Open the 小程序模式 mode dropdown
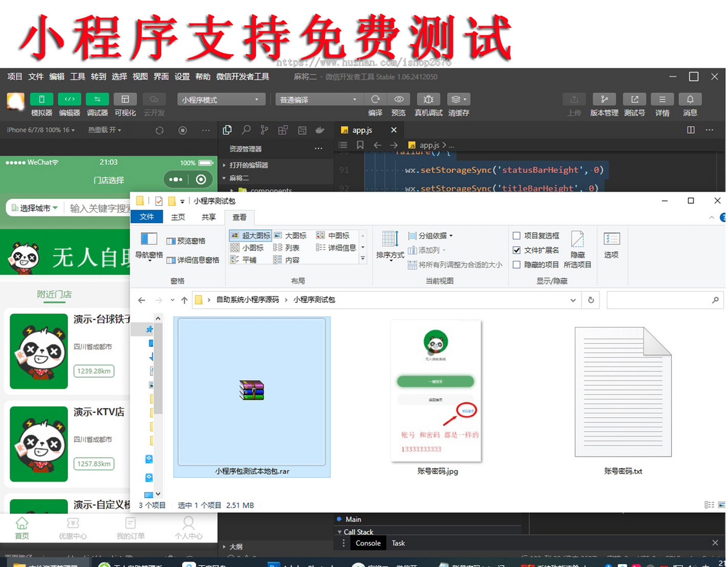Viewport: 728px width, 567px height. 221,99
